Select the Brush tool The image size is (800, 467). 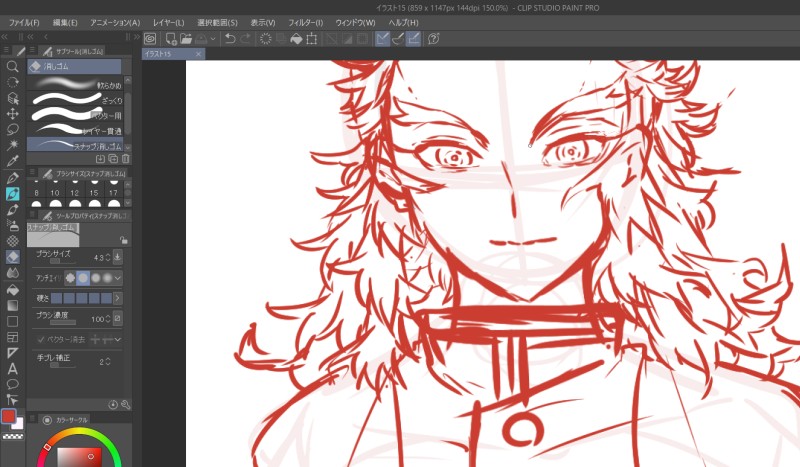coord(12,209)
